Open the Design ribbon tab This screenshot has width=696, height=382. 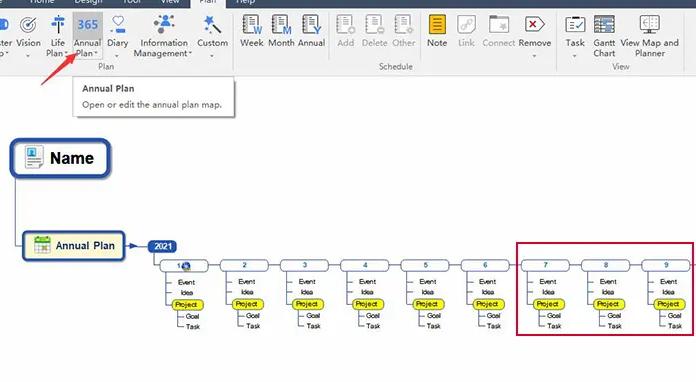[88, 2]
